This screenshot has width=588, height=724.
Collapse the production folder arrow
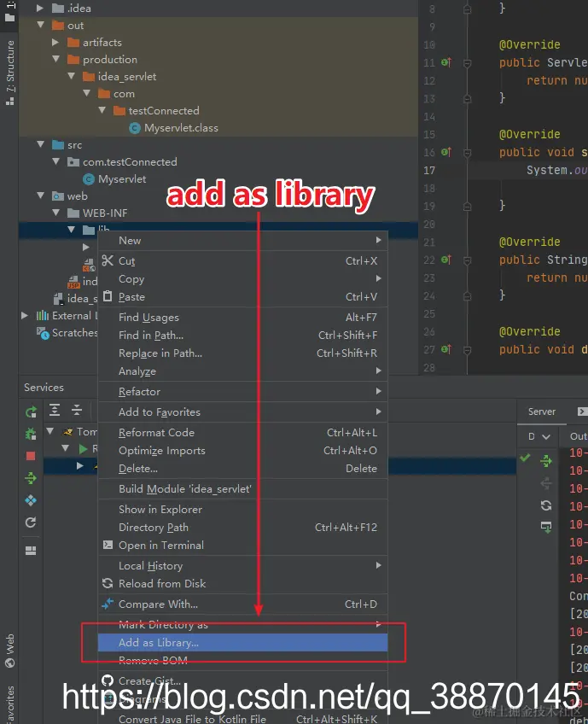pyautogui.click(x=55, y=59)
